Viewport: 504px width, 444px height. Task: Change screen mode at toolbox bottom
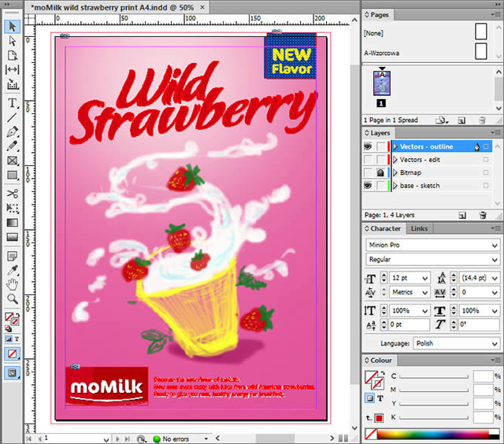click(13, 372)
